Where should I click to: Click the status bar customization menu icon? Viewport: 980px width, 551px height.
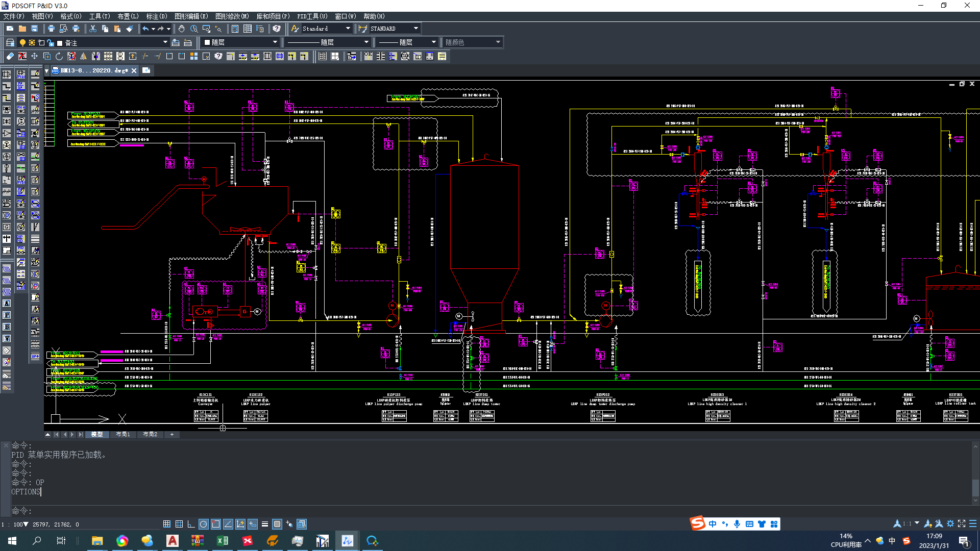pos(973,523)
